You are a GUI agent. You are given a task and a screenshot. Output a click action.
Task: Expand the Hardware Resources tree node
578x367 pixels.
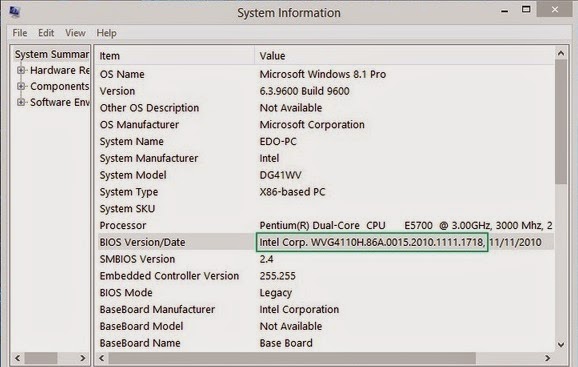[x=21, y=70]
